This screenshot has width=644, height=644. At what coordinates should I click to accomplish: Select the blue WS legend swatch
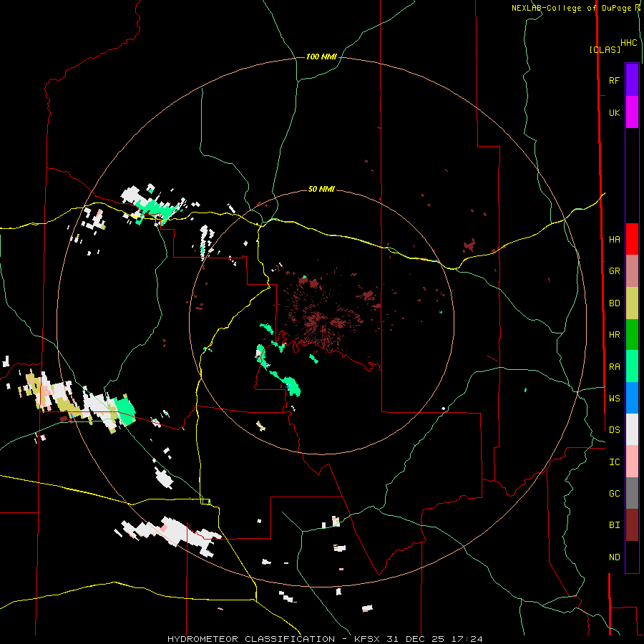pyautogui.click(x=632, y=398)
